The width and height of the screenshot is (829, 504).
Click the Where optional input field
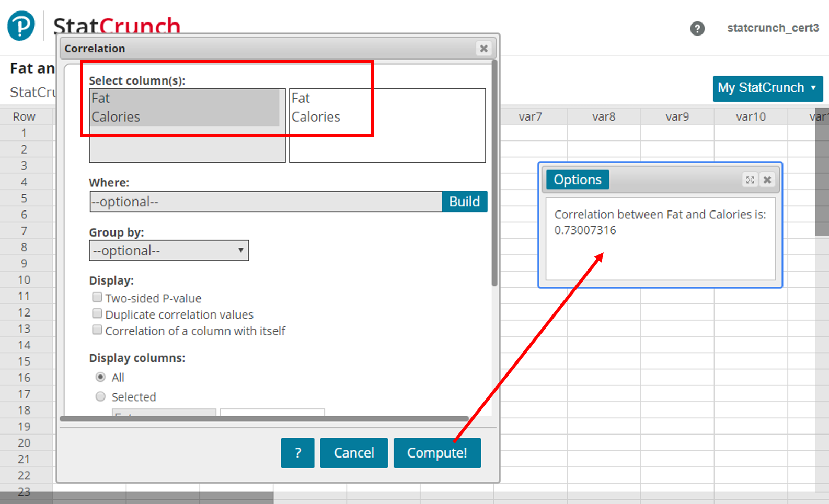(266, 202)
